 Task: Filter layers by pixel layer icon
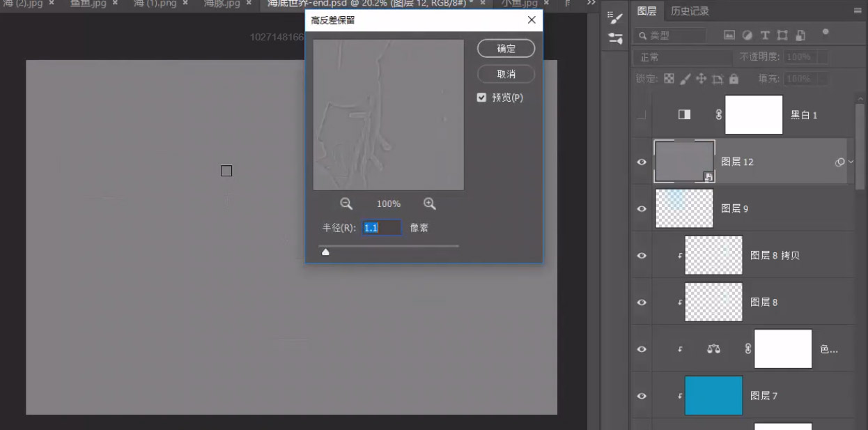(x=729, y=35)
